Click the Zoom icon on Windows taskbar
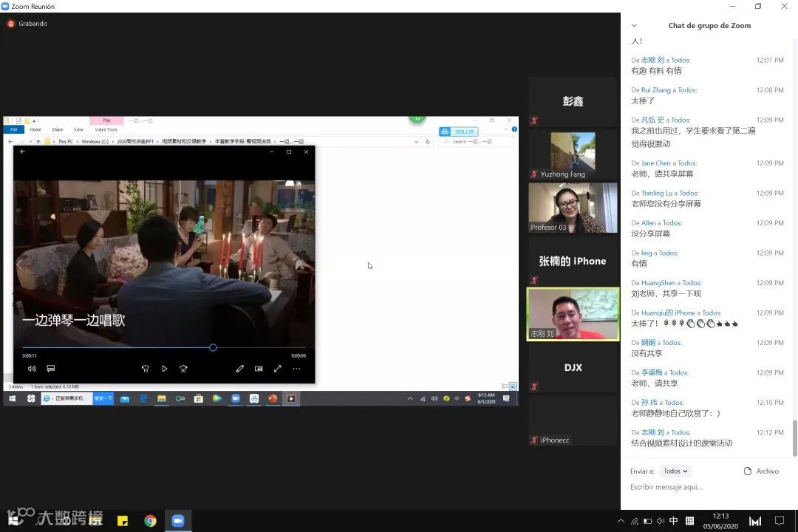 coord(177,521)
